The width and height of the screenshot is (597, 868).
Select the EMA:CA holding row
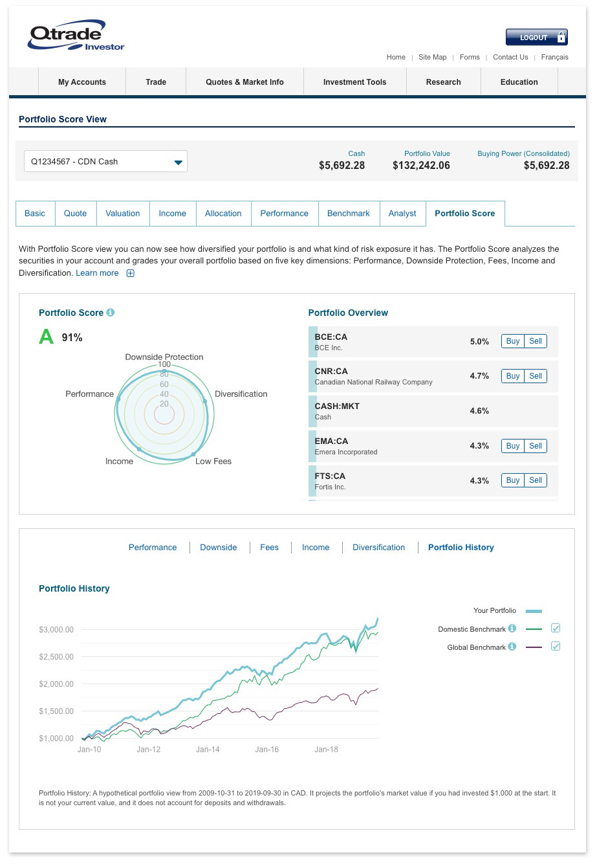pyautogui.click(x=433, y=446)
